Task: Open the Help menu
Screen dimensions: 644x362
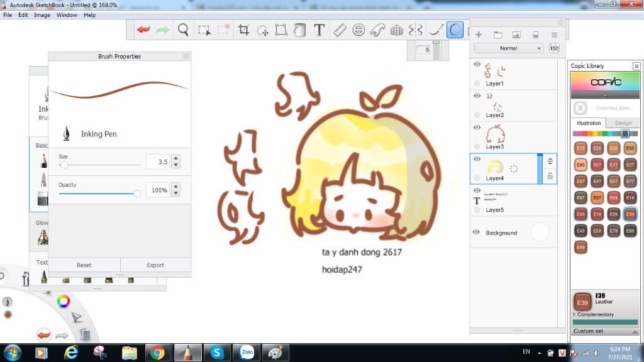Action: [x=89, y=15]
